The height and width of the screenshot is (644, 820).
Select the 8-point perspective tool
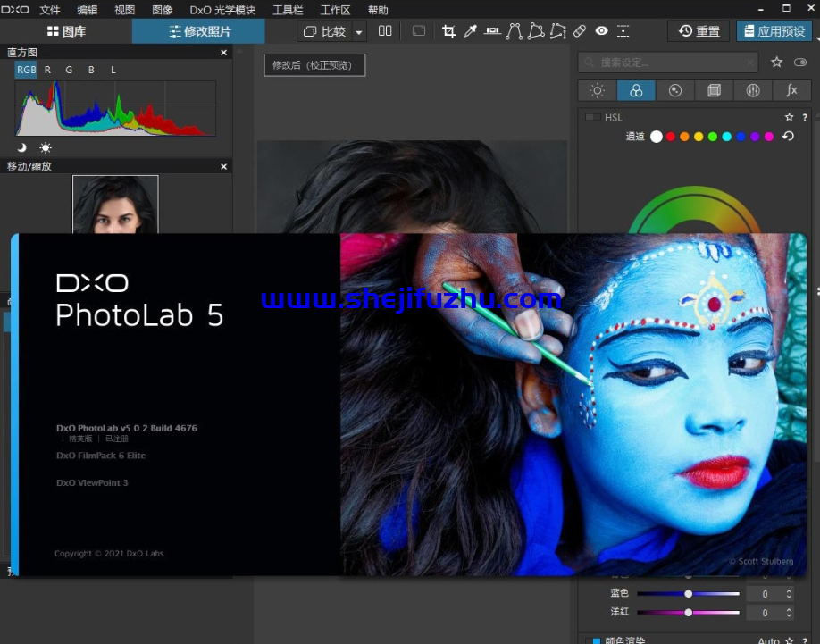tap(558, 31)
